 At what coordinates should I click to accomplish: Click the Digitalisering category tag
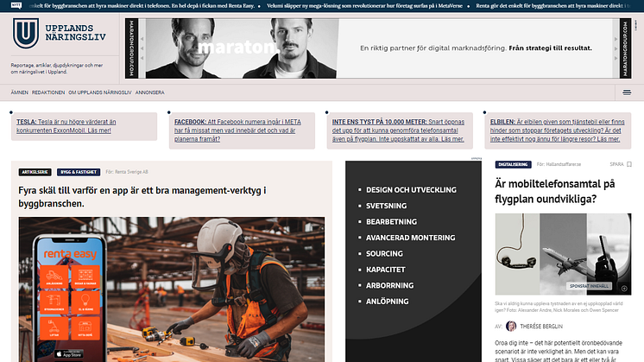pyautogui.click(x=513, y=164)
